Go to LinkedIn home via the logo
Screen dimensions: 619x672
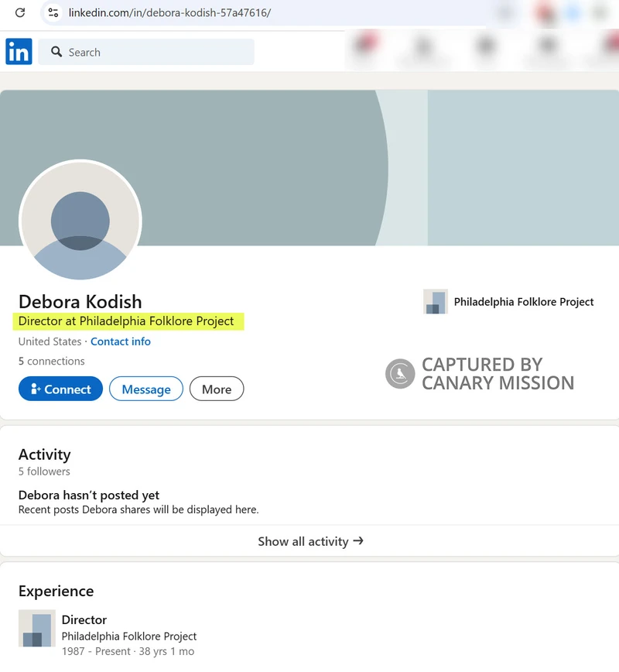[19, 51]
